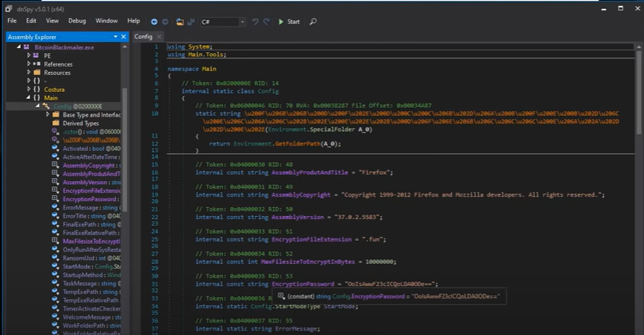The image size is (644, 335).
Task: Open the Debug menu
Action: coord(78,21)
